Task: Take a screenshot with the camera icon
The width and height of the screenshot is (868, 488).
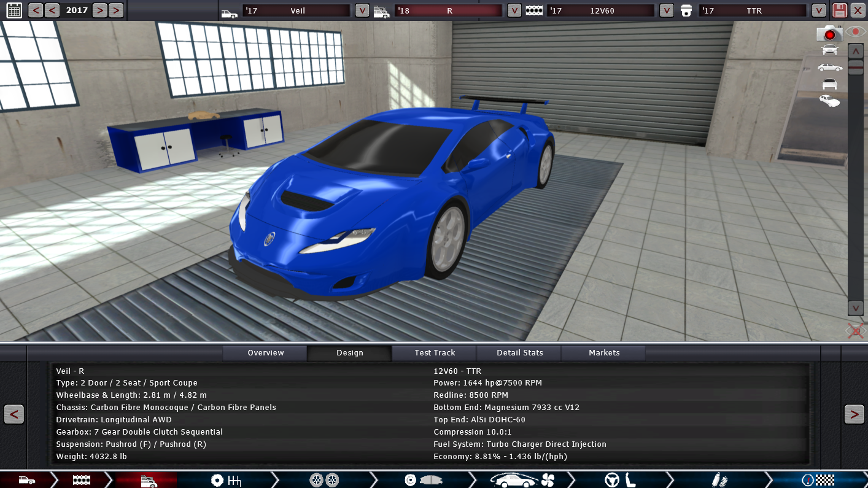Action: [x=829, y=34]
